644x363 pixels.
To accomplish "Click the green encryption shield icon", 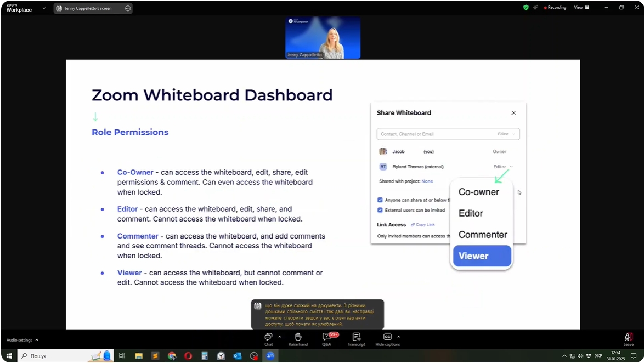I will [526, 7].
